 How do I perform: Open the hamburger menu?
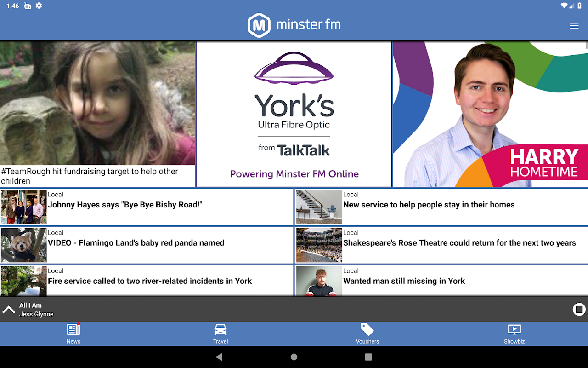[x=574, y=26]
